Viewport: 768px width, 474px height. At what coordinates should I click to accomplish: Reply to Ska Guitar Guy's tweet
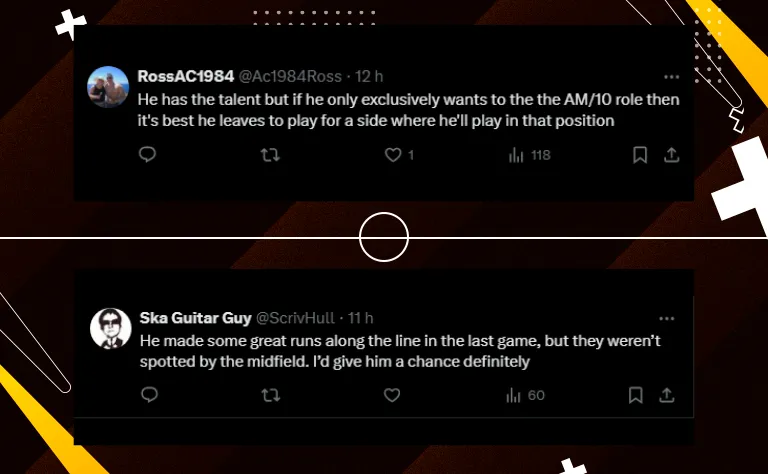149,395
